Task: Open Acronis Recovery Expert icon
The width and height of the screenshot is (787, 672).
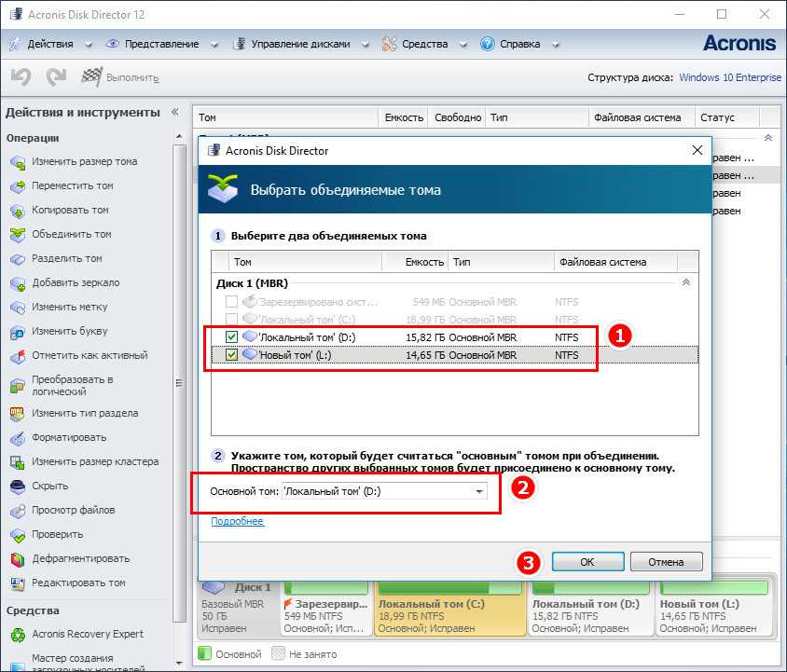Action: pyautogui.click(x=18, y=635)
